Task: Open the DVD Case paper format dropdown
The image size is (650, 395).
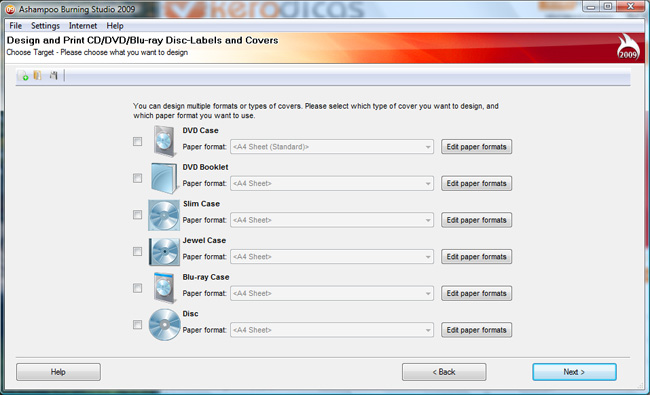Action: pyautogui.click(x=332, y=147)
